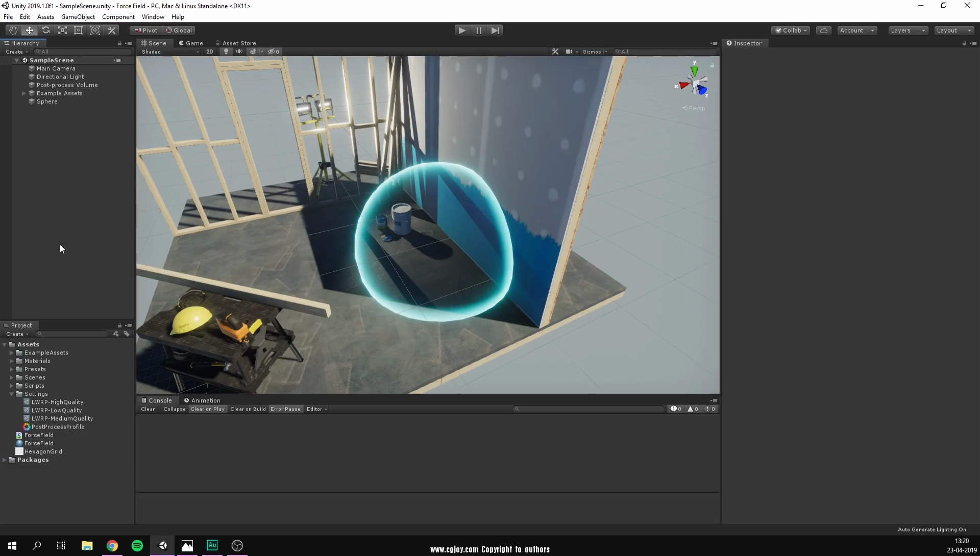Viewport: 980px width, 556px height.
Task: Expand Example Assets in Hierarchy
Action: (23, 93)
